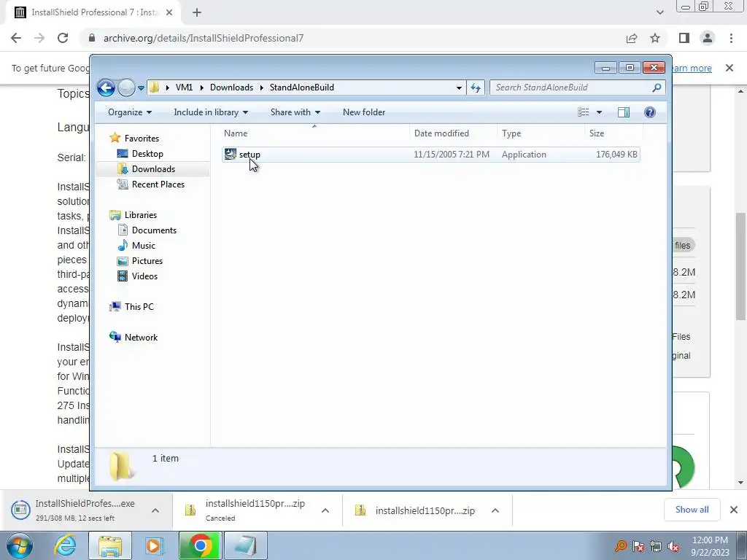
Task: Open the Share with menu
Action: [295, 112]
